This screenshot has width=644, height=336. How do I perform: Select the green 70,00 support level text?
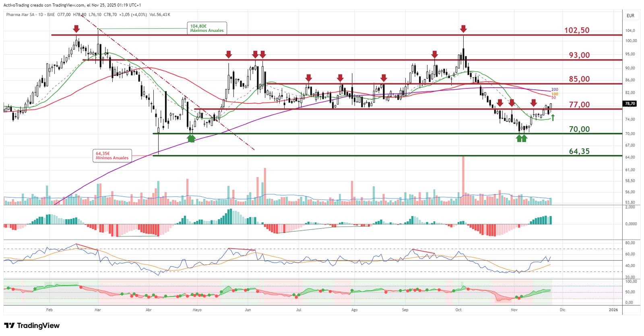579,129
